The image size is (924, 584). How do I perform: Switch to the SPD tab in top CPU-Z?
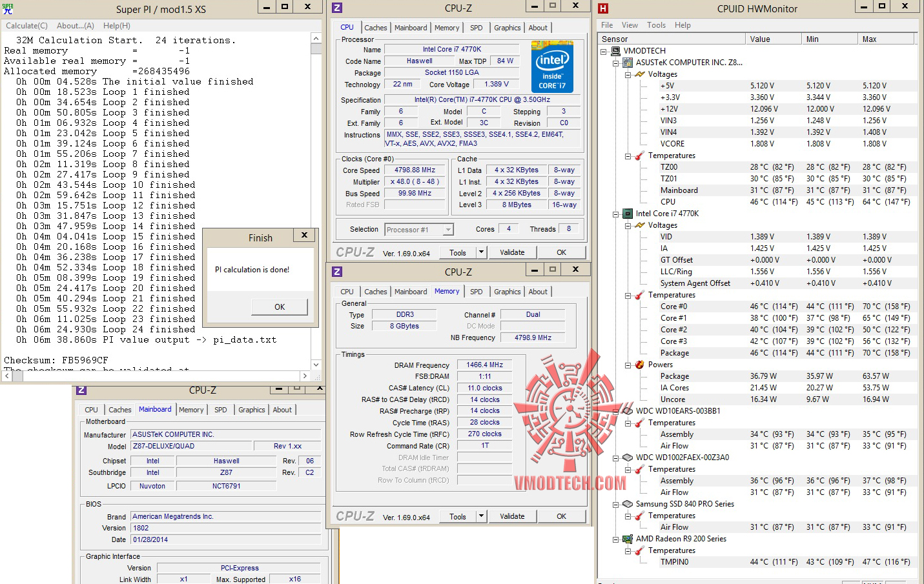point(476,28)
